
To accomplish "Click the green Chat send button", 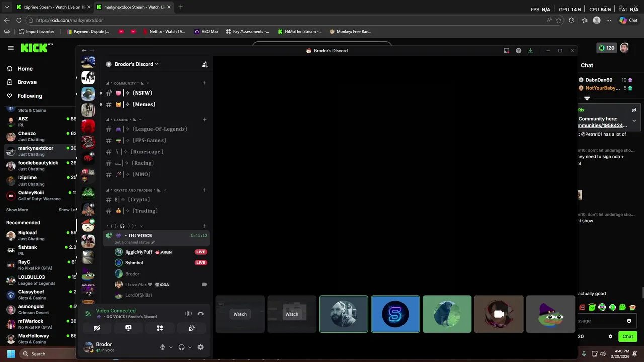I will coord(627,337).
